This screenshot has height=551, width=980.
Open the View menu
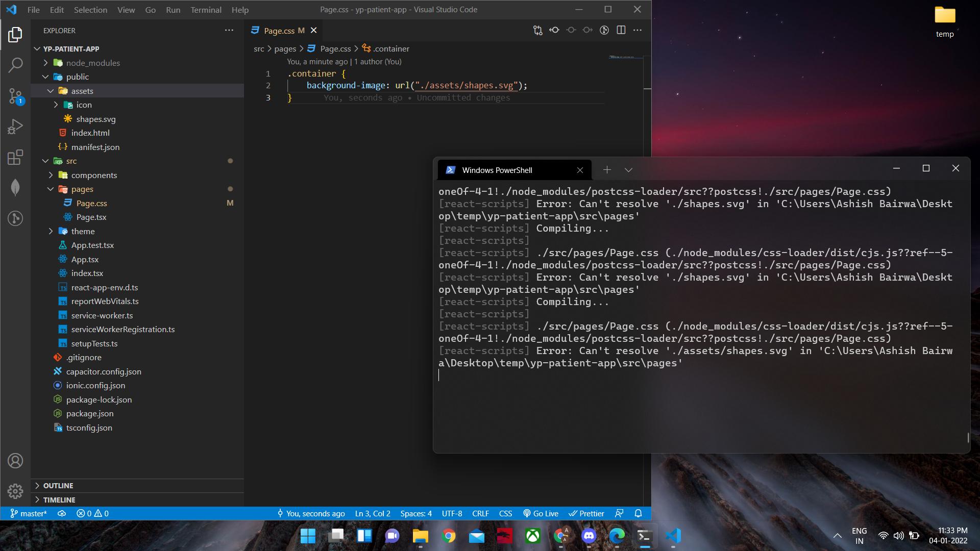click(126, 10)
